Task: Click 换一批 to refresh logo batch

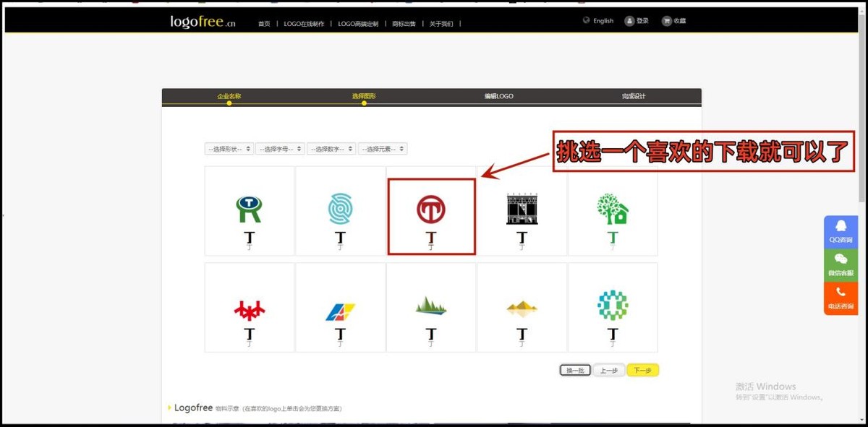Action: pyautogui.click(x=574, y=369)
